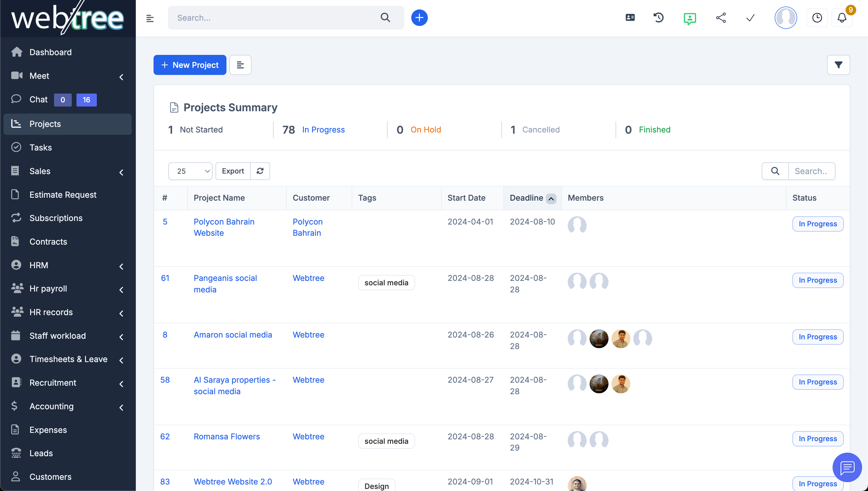The width and height of the screenshot is (868, 491).
Task: Open the user profile avatar
Action: (x=786, y=17)
